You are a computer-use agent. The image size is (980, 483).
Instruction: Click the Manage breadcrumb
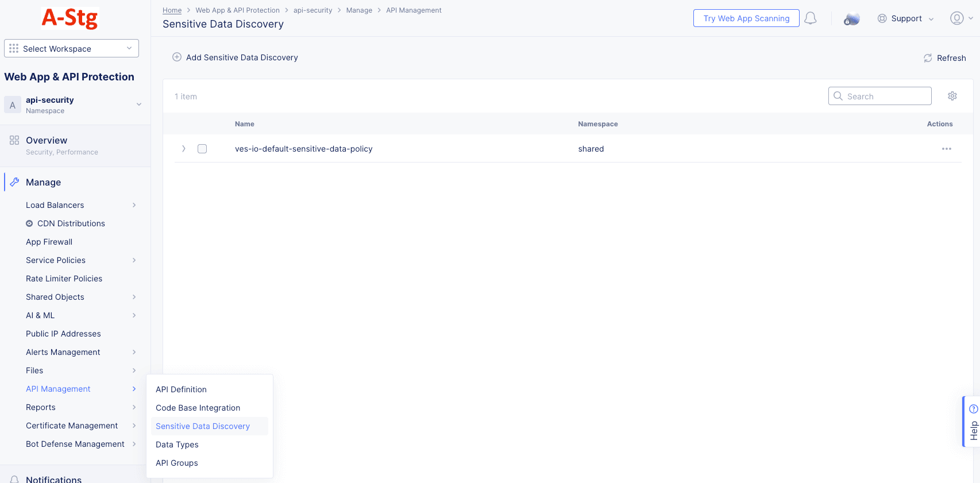359,10
